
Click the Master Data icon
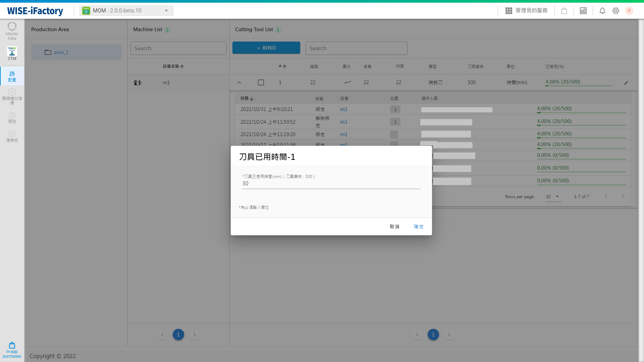point(12,30)
